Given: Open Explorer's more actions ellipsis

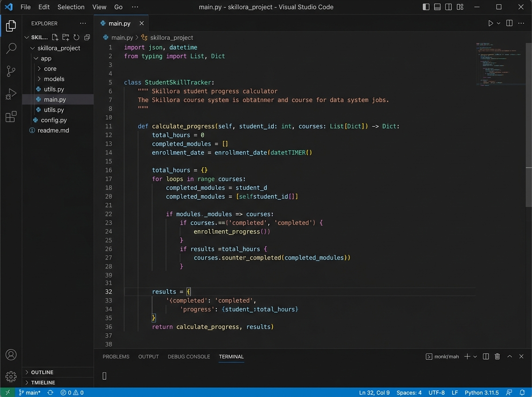Looking at the screenshot, I should (83, 23).
